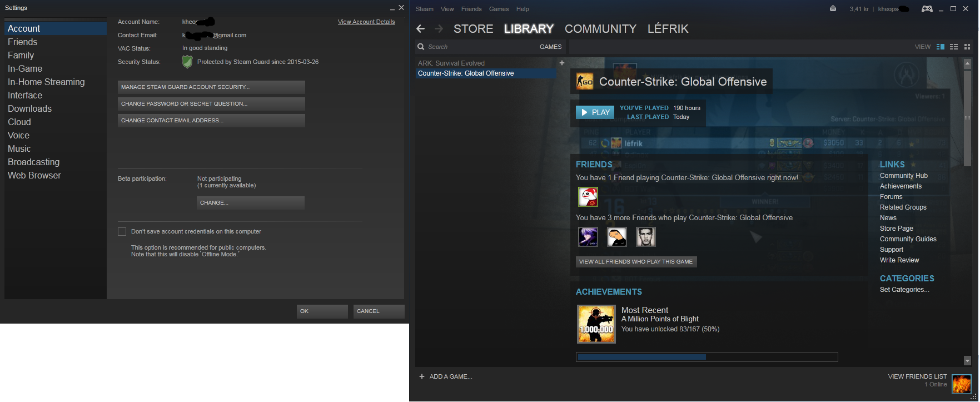Screen dimensions: 980x402
Task: Open the LÉFRIK profile tab
Action: coord(668,29)
